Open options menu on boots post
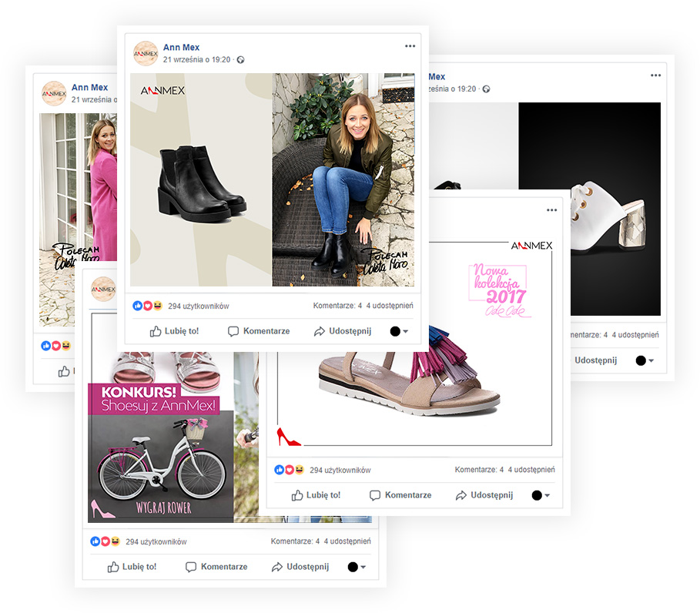 pos(410,46)
